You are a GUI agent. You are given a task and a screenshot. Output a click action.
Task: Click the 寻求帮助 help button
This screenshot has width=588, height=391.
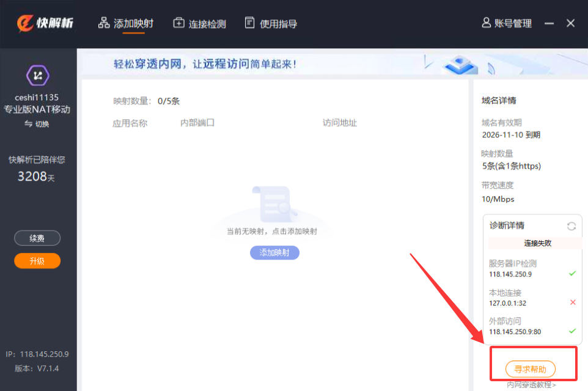pos(531,369)
